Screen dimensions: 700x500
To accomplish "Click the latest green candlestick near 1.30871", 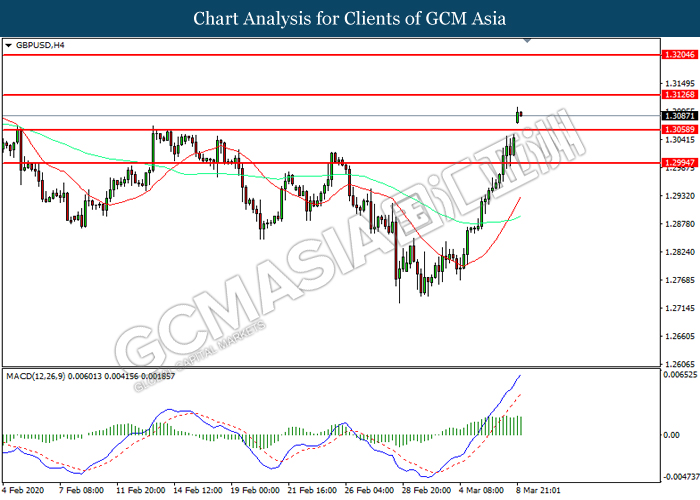I will (x=517, y=116).
